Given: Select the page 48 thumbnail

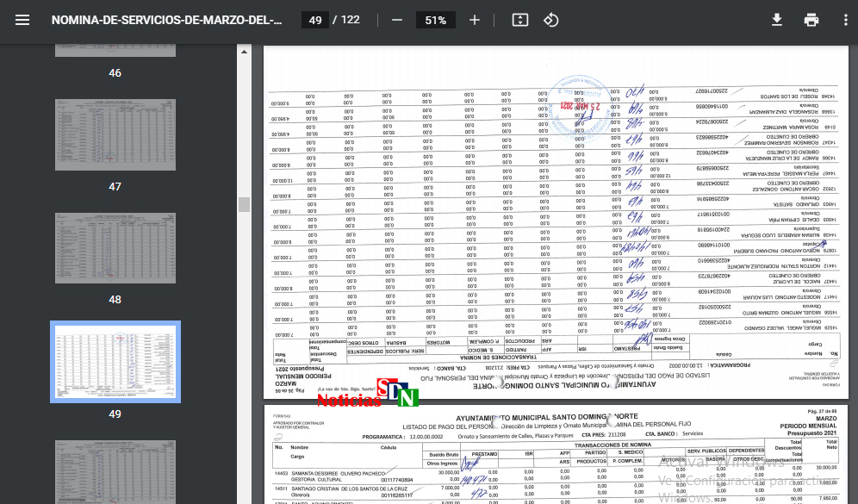Looking at the screenshot, I should pyautogui.click(x=115, y=248).
